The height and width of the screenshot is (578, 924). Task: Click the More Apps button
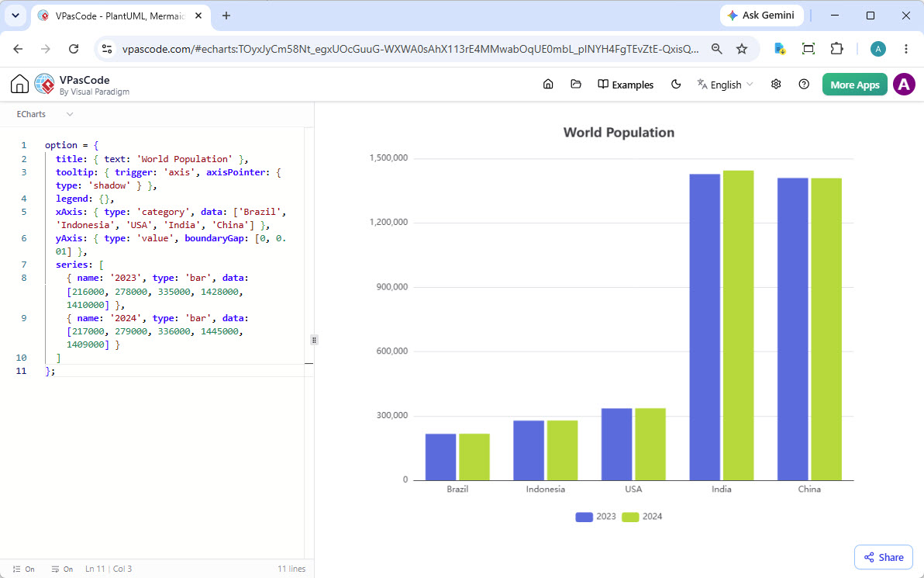854,85
